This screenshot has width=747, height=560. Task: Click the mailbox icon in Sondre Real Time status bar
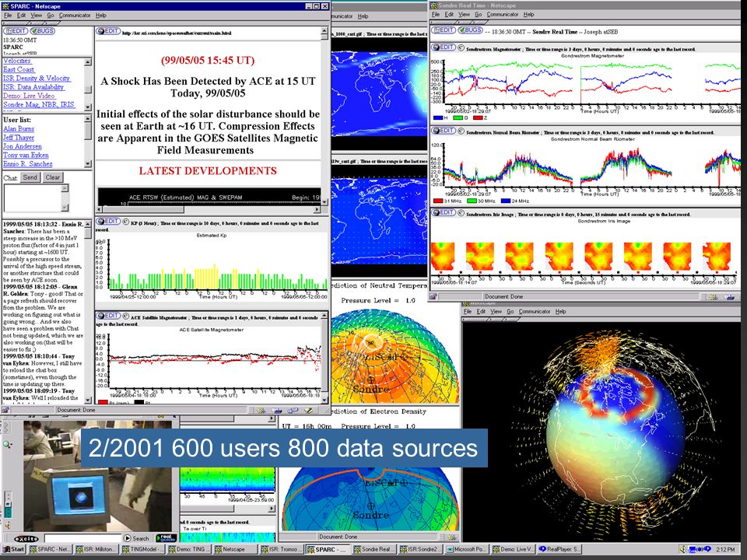pos(729,296)
